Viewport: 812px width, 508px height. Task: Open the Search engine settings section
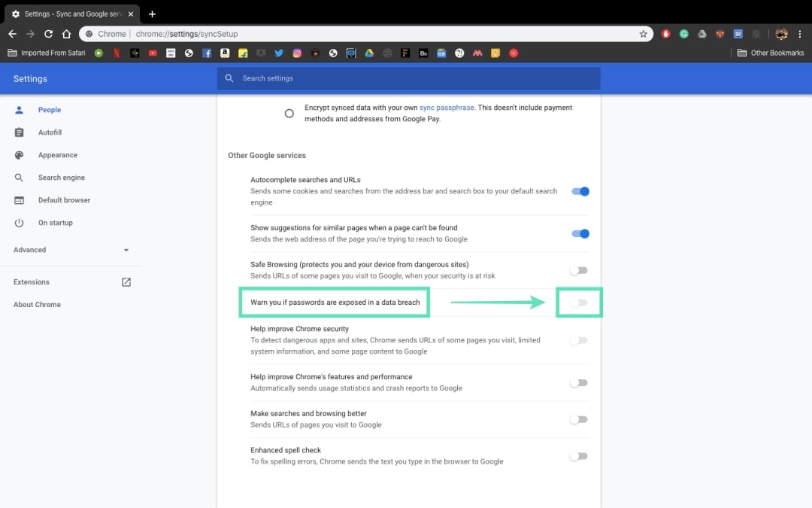61,178
